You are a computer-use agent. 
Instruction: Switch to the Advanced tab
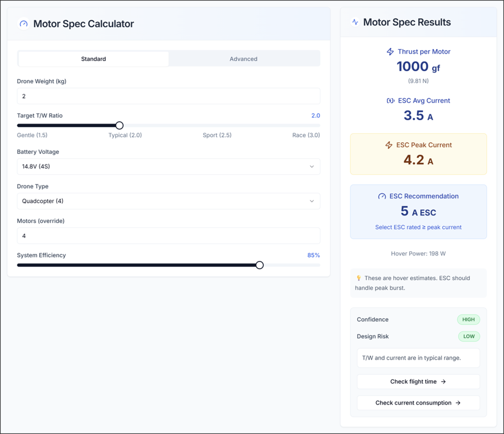tap(243, 58)
